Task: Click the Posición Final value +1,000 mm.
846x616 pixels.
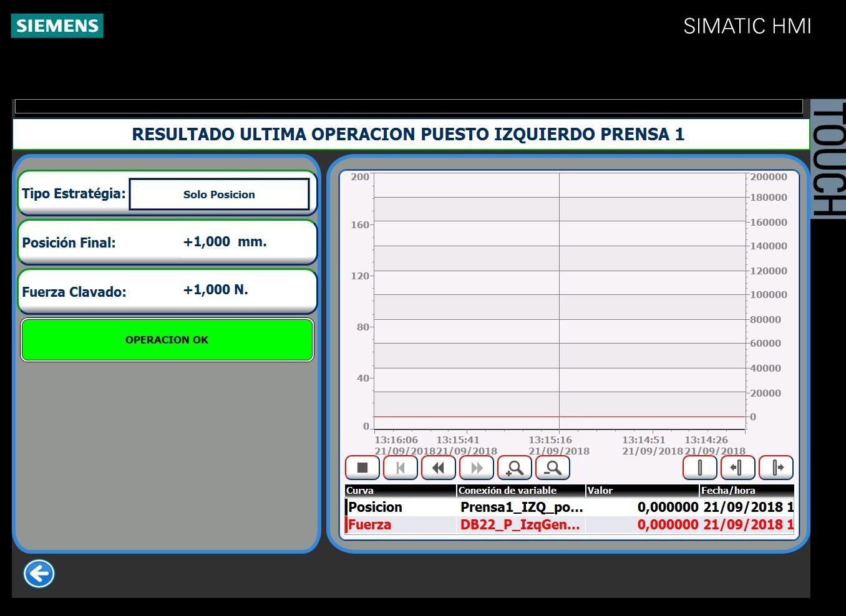Action: 225,242
